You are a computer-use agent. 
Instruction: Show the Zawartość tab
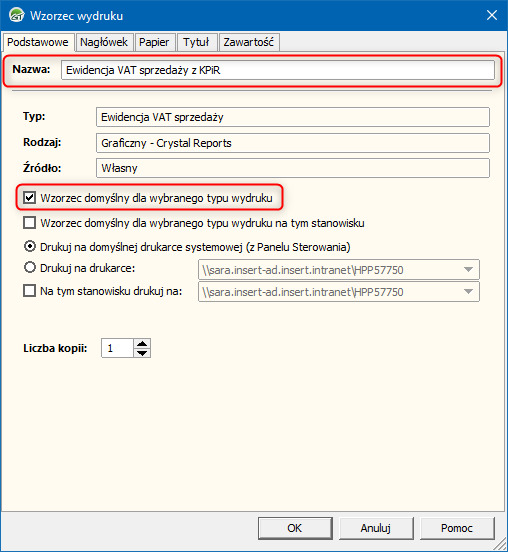249,42
